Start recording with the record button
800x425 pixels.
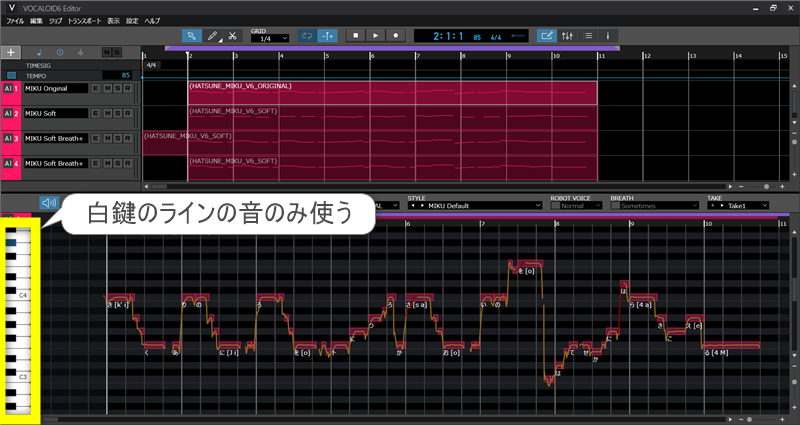pyautogui.click(x=395, y=36)
